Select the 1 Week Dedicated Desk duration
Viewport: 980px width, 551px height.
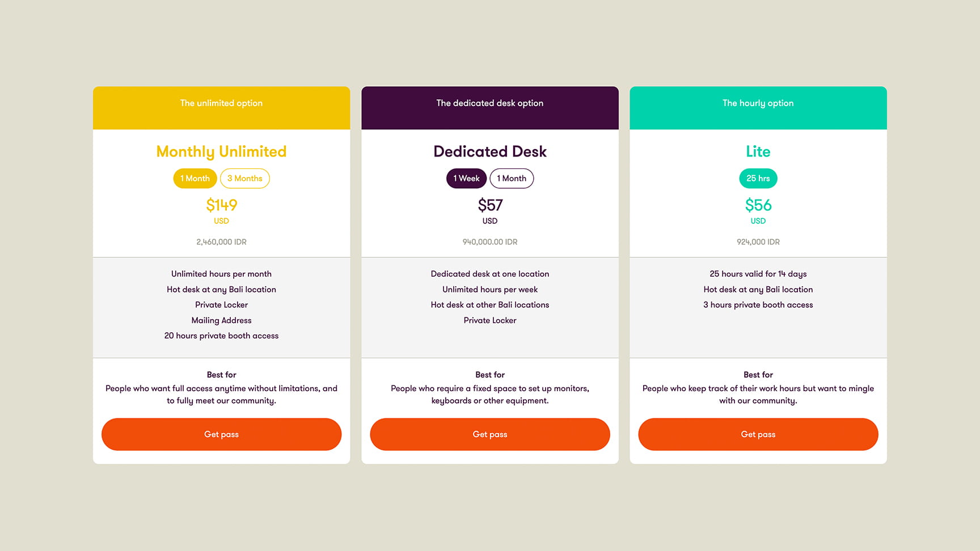466,179
